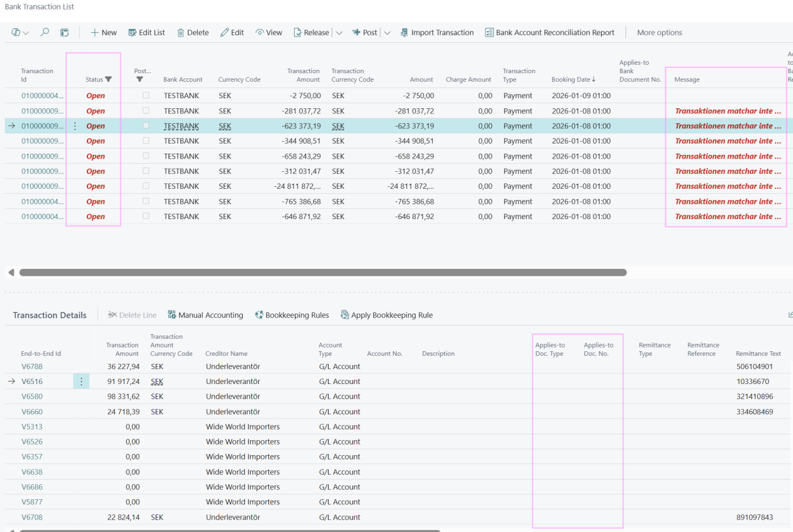
Task: Click the Remittance Text column header
Action: point(758,354)
